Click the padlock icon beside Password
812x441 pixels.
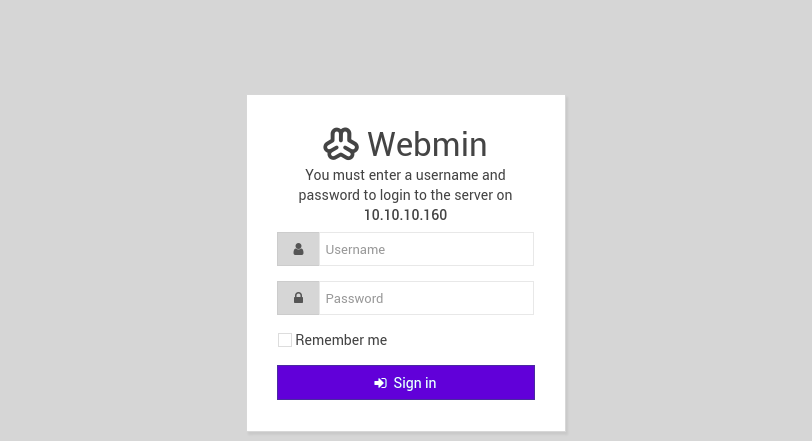tap(298, 298)
